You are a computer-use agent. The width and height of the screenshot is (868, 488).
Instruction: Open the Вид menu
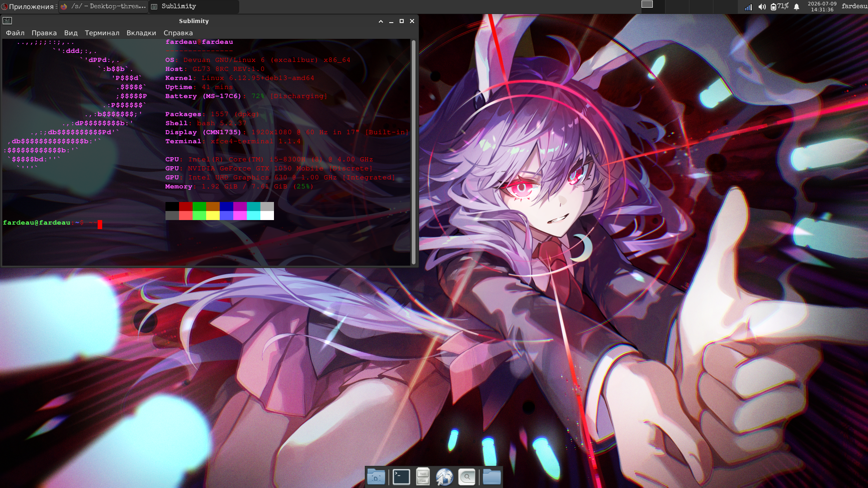pos(71,33)
